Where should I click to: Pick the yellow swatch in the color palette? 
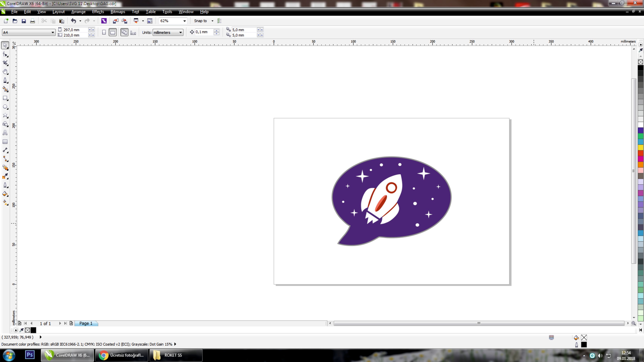click(x=641, y=147)
